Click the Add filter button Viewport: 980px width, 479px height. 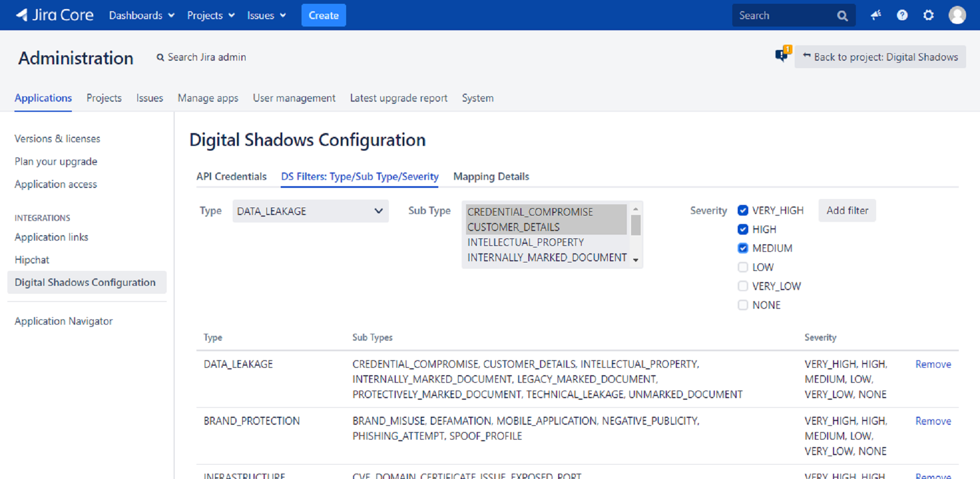tap(847, 211)
